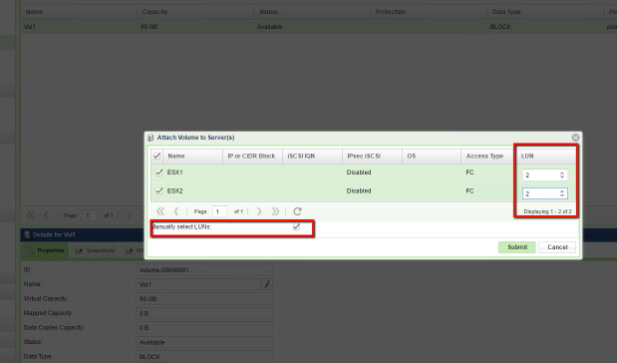Click the BLOCK data type cell for Vol1

click(501, 27)
